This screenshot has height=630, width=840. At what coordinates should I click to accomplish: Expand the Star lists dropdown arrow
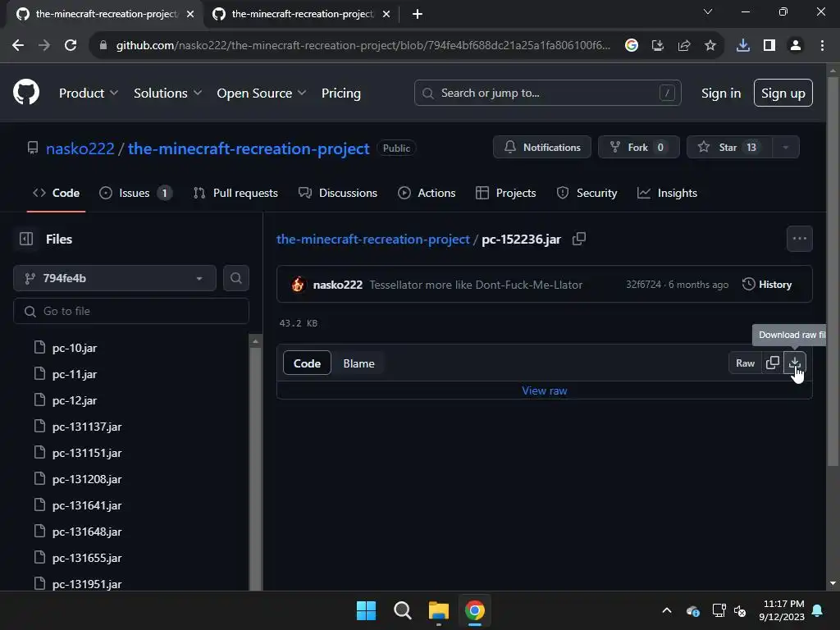[786, 148]
